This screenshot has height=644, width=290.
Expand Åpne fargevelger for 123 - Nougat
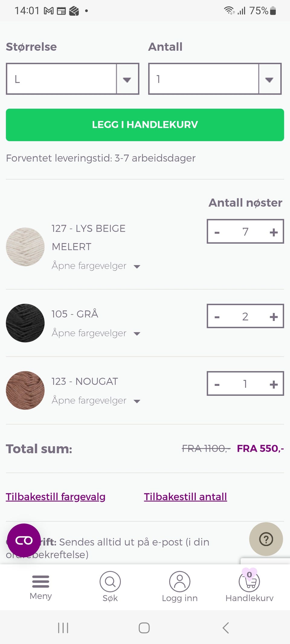(96, 401)
